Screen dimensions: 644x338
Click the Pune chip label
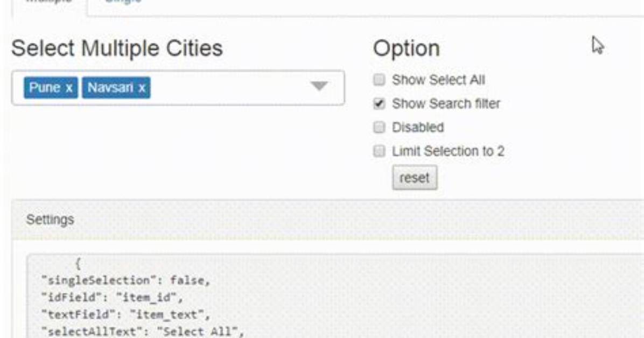point(44,88)
